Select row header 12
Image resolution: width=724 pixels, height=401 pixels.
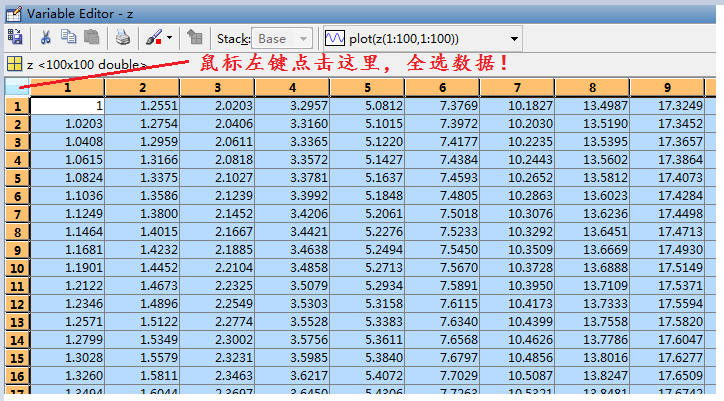click(x=18, y=304)
